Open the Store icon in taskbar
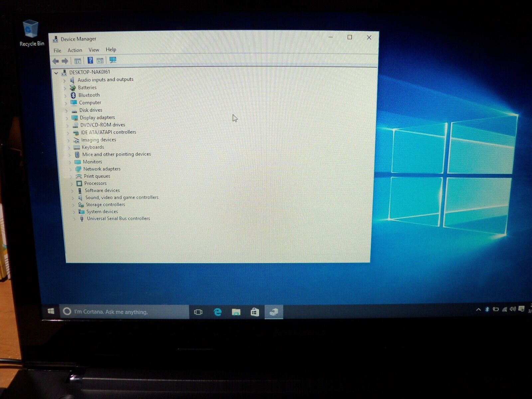Image resolution: width=532 pixels, height=399 pixels. pos(255,312)
